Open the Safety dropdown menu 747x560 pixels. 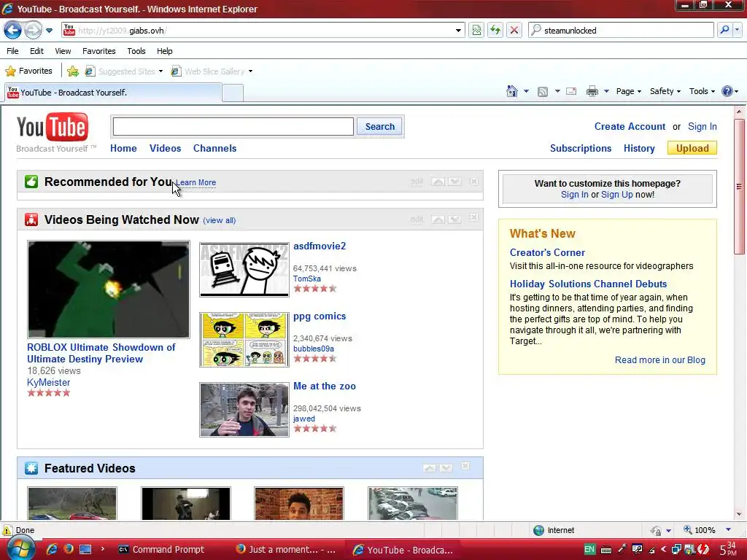coord(665,91)
